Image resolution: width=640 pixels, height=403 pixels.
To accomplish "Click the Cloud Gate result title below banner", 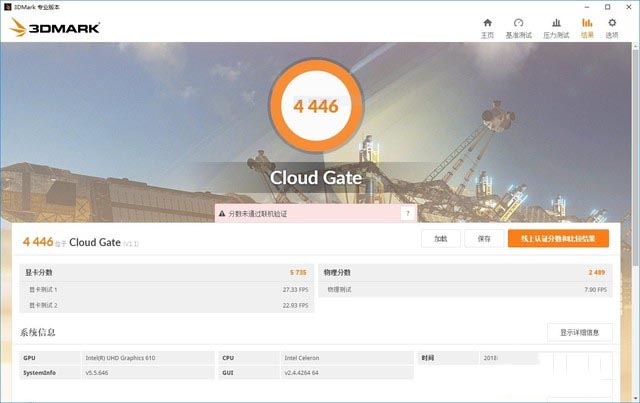I will click(95, 242).
